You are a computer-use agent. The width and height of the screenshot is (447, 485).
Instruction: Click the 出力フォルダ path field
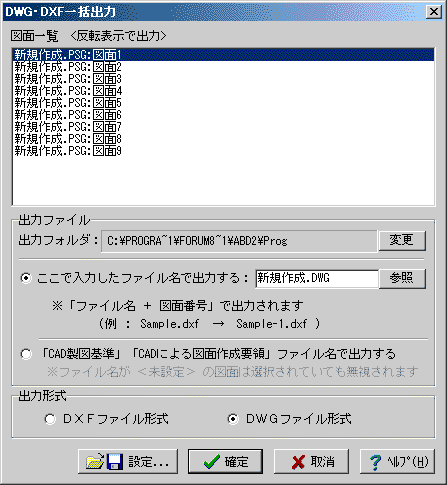point(239,241)
